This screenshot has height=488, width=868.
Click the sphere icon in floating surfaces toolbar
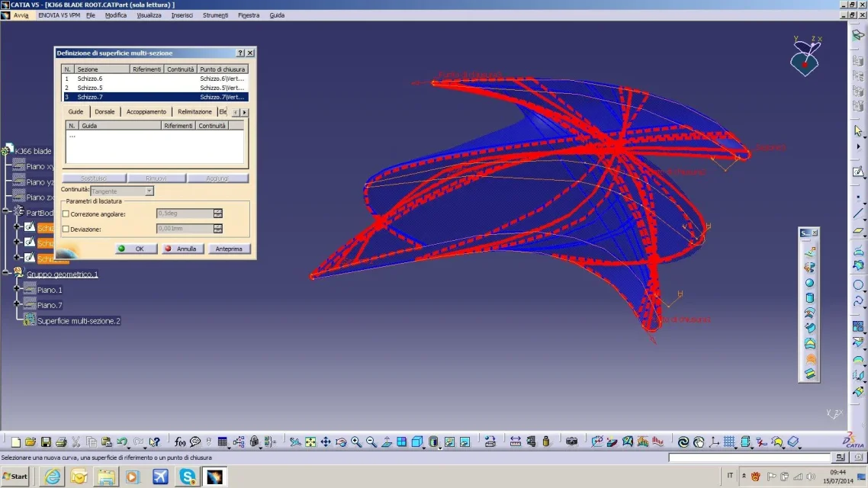(x=809, y=283)
